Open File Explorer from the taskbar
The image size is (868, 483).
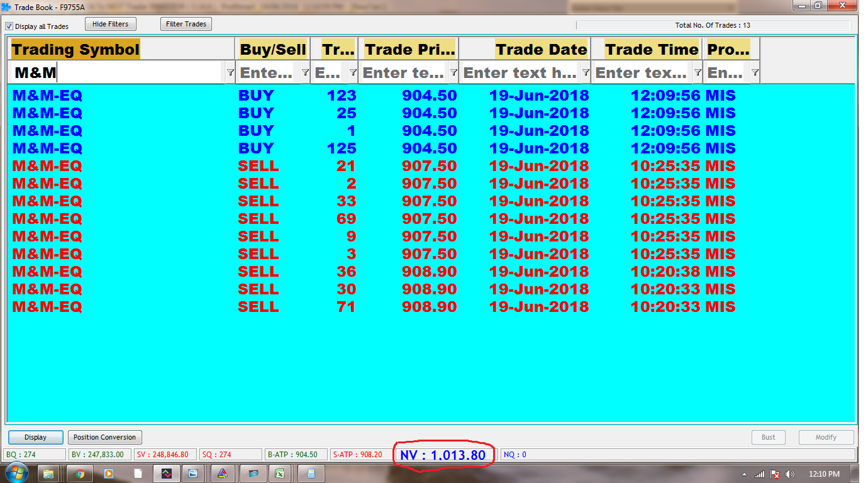coord(49,474)
